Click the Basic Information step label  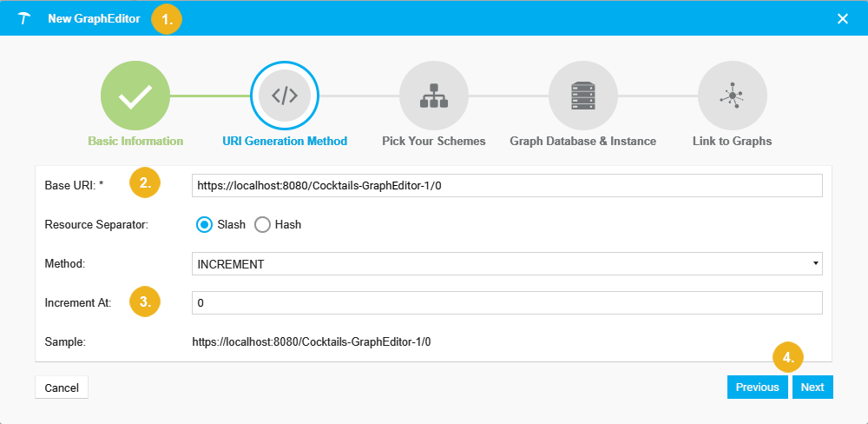135,141
